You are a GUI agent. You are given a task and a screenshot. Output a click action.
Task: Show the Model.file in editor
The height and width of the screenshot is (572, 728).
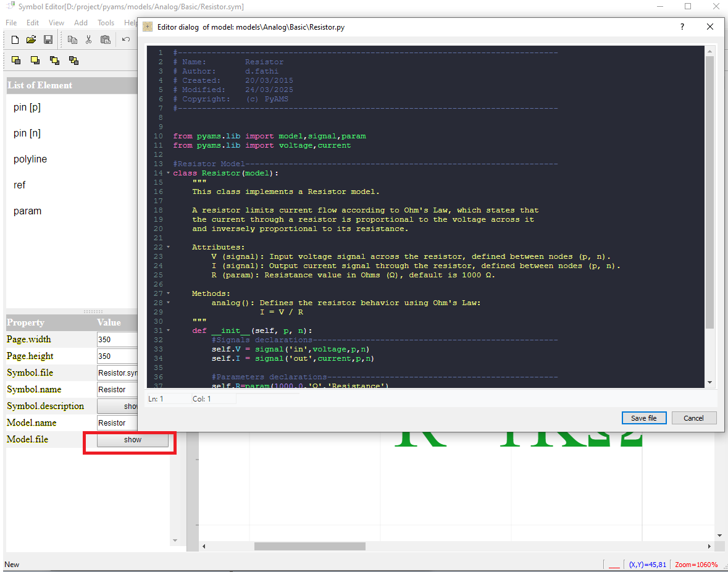coord(132,440)
